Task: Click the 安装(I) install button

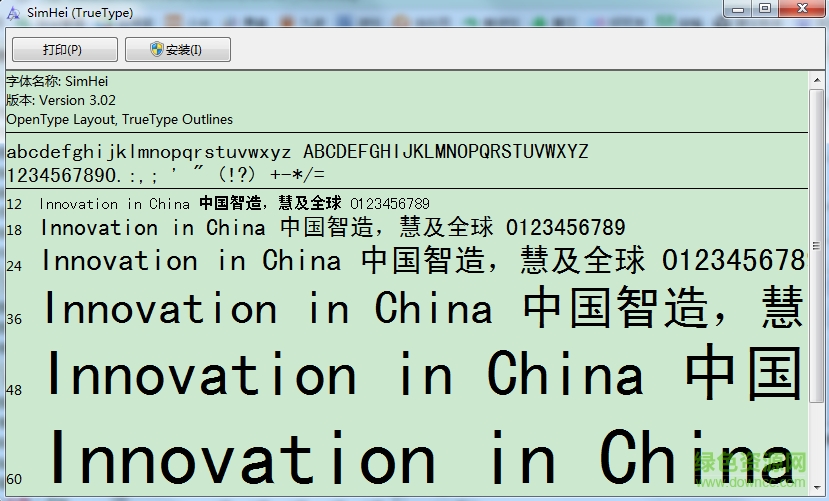Action: point(178,49)
